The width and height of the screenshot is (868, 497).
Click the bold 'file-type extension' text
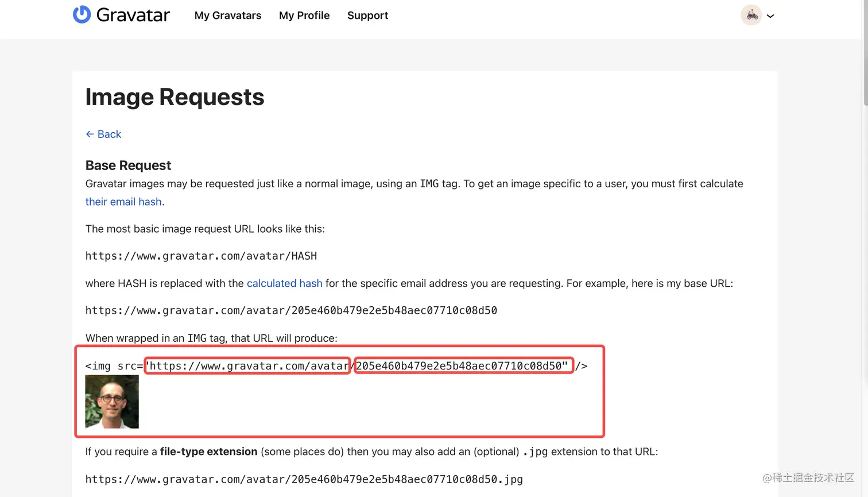tap(208, 452)
